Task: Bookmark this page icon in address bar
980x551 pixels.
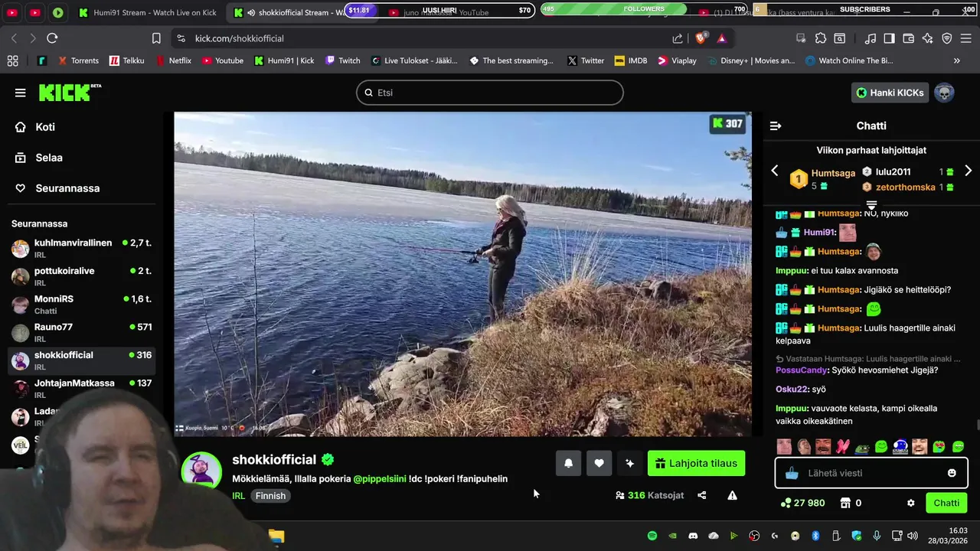Action: point(156,38)
